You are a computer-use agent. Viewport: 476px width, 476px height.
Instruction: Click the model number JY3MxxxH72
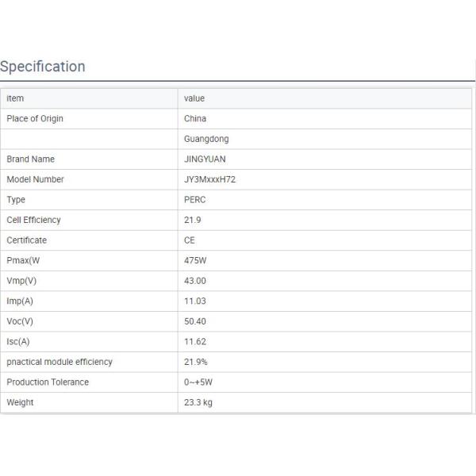pos(209,179)
